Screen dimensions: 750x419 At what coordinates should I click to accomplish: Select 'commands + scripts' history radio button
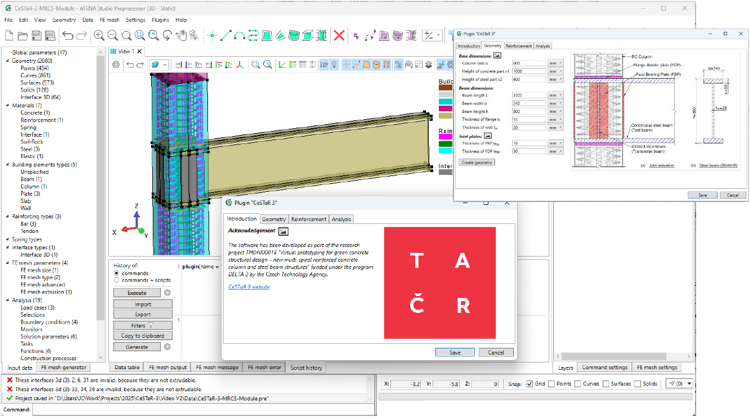coord(115,280)
